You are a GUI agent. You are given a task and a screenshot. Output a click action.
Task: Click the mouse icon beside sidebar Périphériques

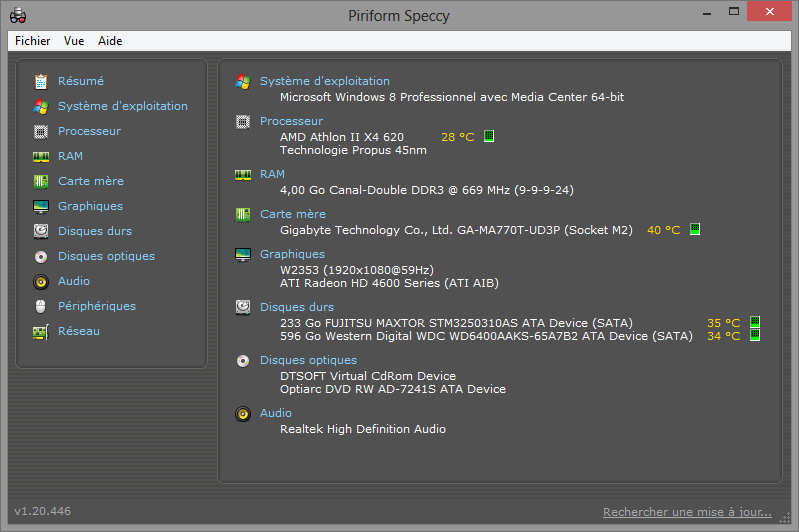point(41,306)
